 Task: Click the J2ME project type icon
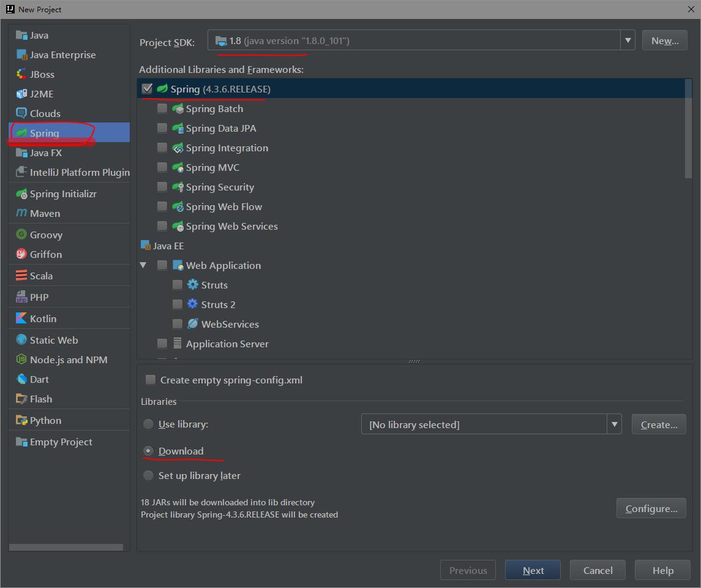pyautogui.click(x=21, y=94)
